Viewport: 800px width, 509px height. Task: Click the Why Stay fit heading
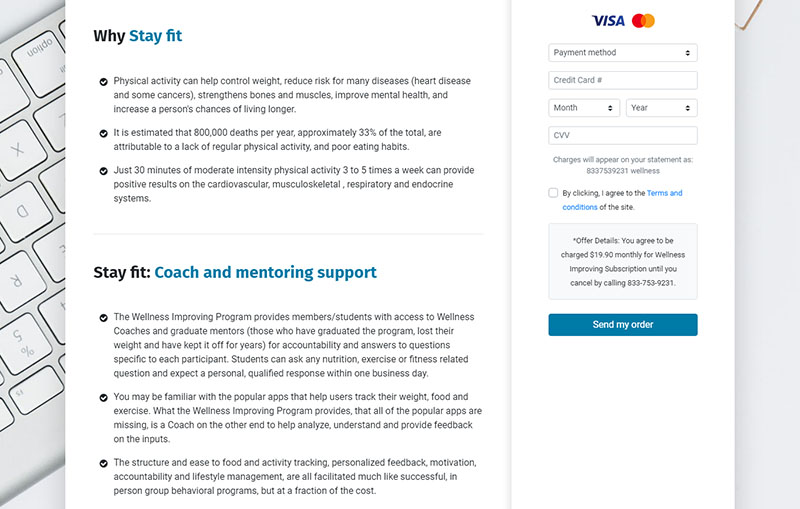click(138, 36)
